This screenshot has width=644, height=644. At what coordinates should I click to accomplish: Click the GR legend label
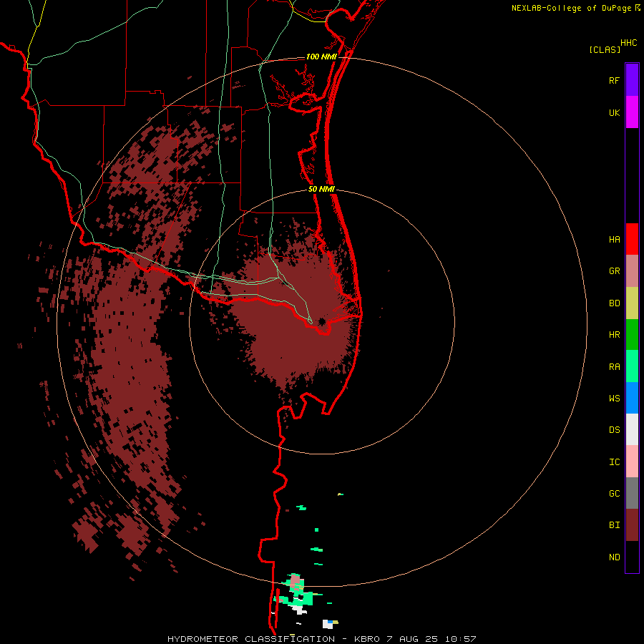point(615,270)
